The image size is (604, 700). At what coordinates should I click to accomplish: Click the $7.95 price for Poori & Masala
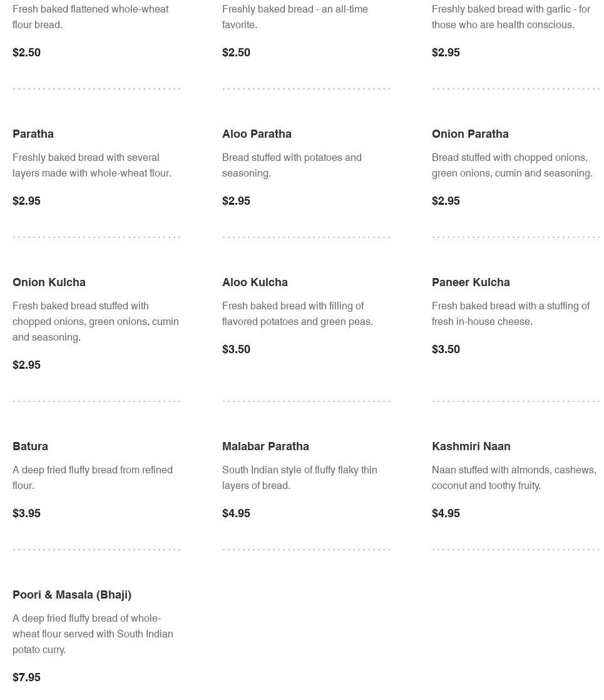click(x=26, y=677)
